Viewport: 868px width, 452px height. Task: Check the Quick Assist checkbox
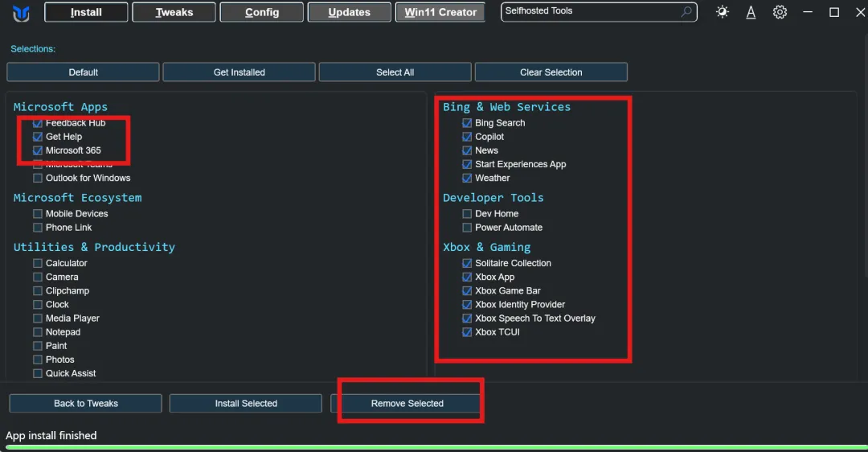pos(38,373)
